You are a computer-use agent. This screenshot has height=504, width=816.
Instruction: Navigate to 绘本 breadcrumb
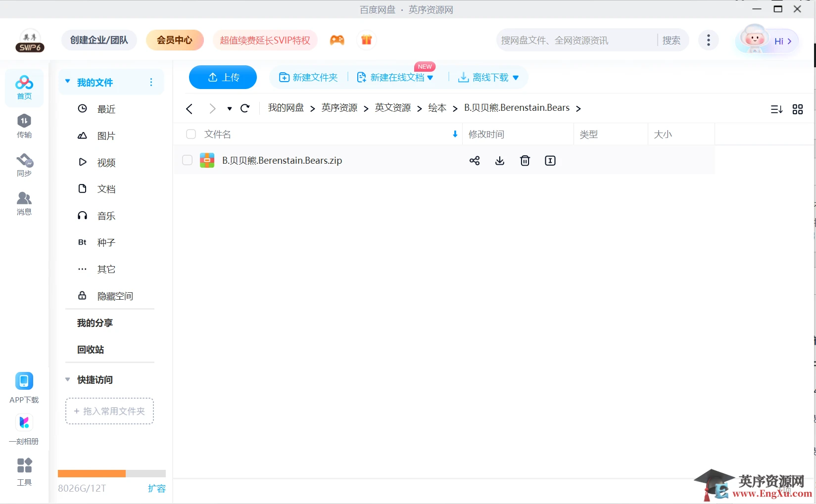437,108
